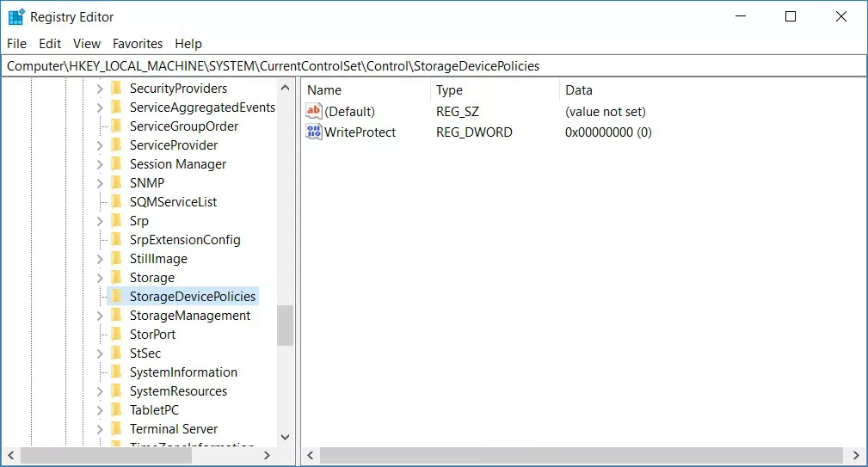The height and width of the screenshot is (467, 868).
Task: Click the Registry Editor app icon
Action: tap(16, 17)
